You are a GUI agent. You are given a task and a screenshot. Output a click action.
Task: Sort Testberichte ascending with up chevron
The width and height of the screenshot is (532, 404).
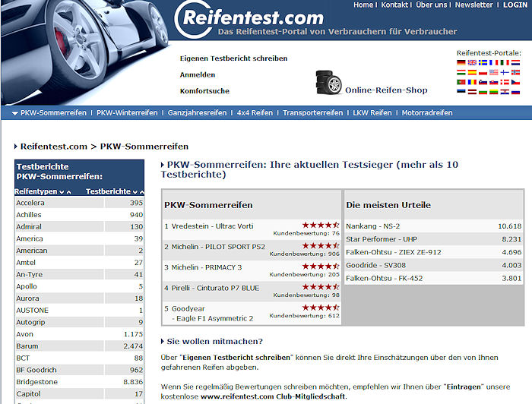tap(142, 192)
